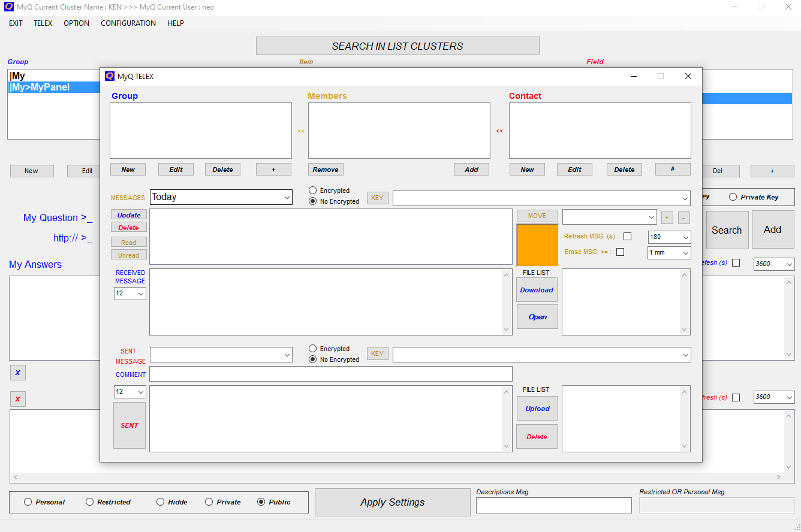Open the EXIT menu
The width and height of the screenshot is (801, 532).
point(16,23)
